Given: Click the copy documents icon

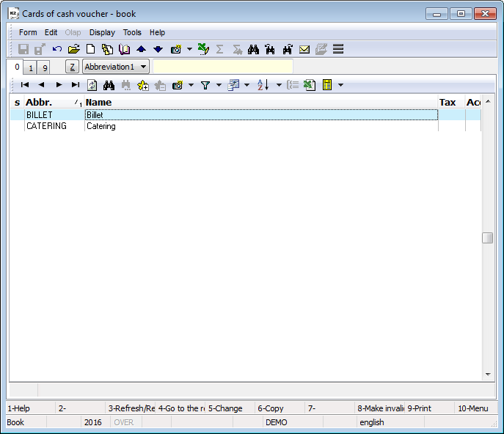Looking at the screenshot, I should [x=107, y=49].
